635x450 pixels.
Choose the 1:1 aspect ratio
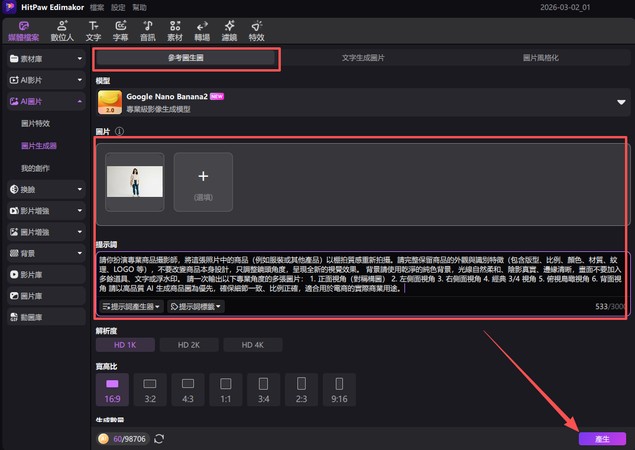226,390
